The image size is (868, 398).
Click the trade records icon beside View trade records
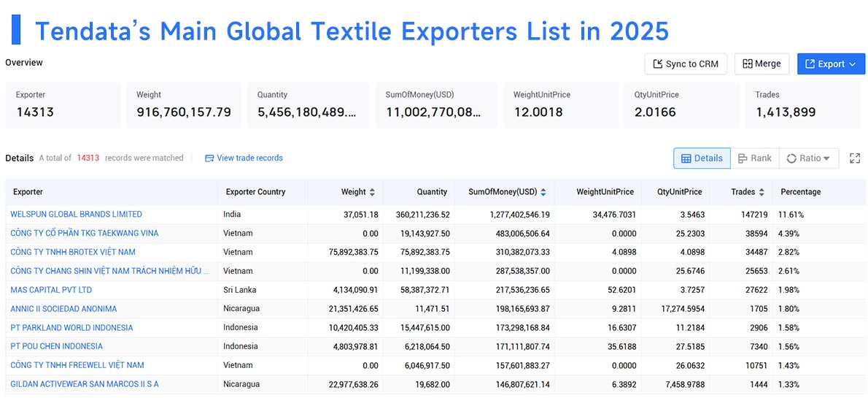tap(209, 158)
